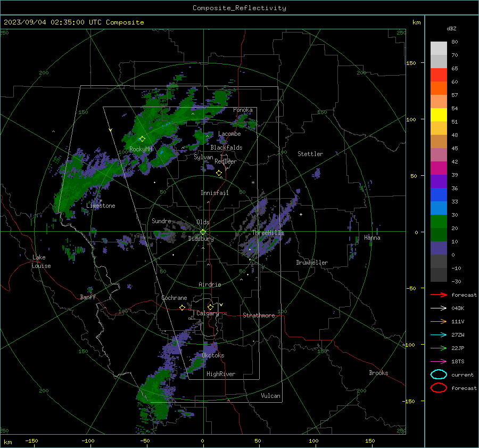Click the Drumheller town label

[x=312, y=263]
